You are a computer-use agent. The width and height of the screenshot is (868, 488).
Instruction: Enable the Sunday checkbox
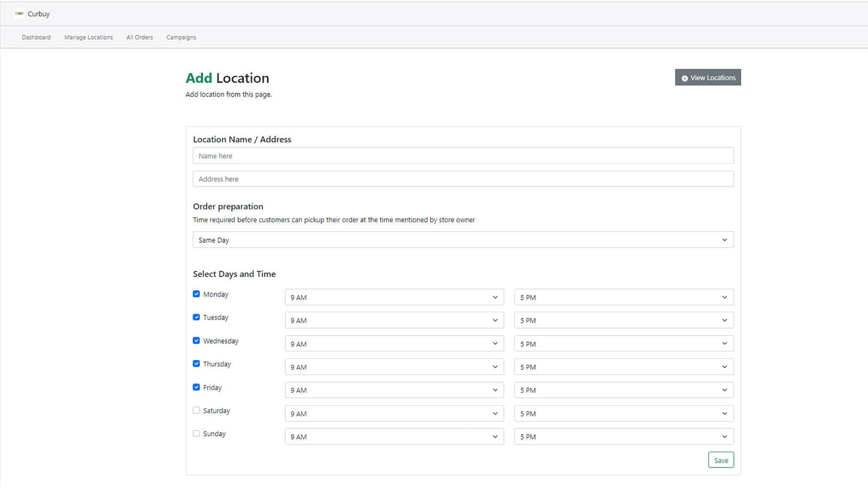[x=196, y=433]
